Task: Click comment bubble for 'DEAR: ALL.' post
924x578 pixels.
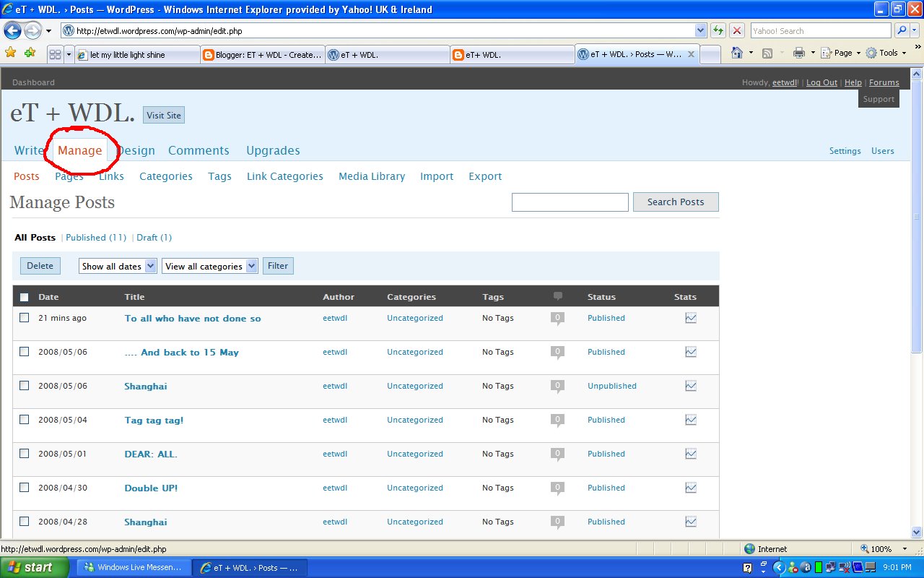Action: [x=557, y=454]
